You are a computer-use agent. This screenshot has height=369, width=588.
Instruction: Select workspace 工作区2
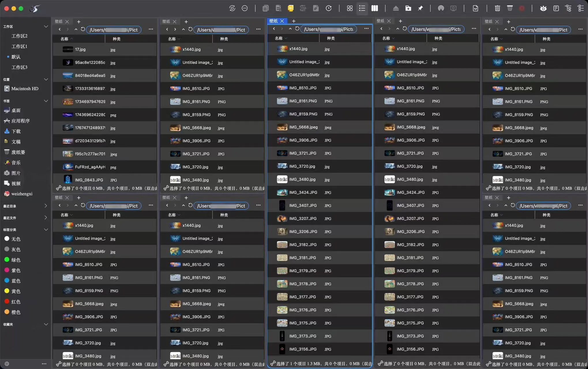click(x=19, y=36)
